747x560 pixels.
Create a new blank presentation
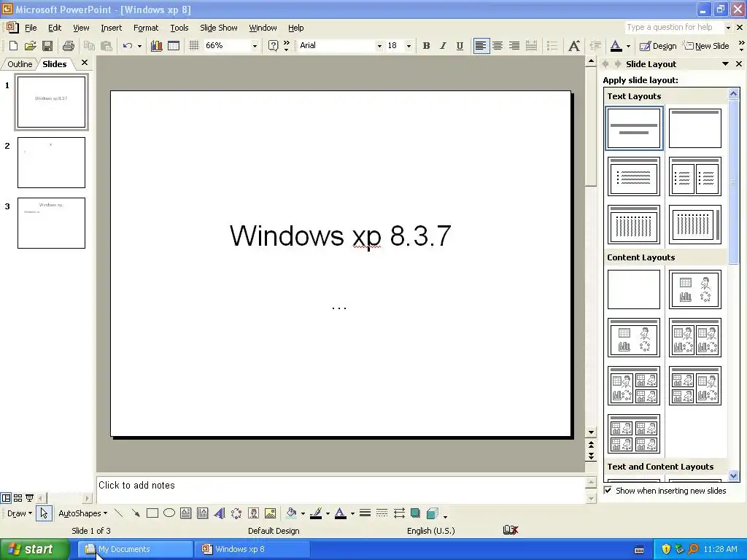pos(13,46)
